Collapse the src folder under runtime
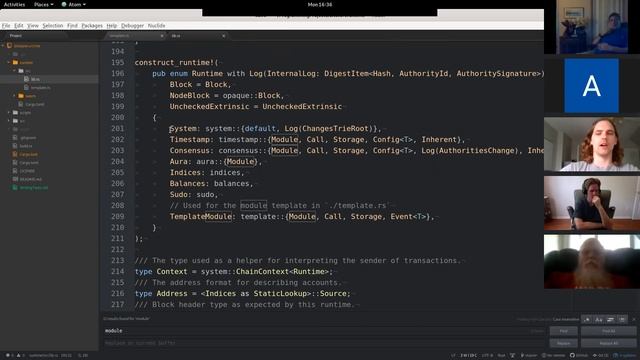This screenshot has width=640, height=360. [14, 71]
